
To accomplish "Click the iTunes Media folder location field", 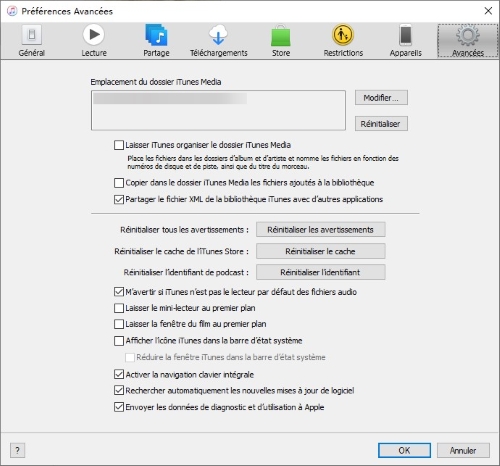I will [x=218, y=110].
